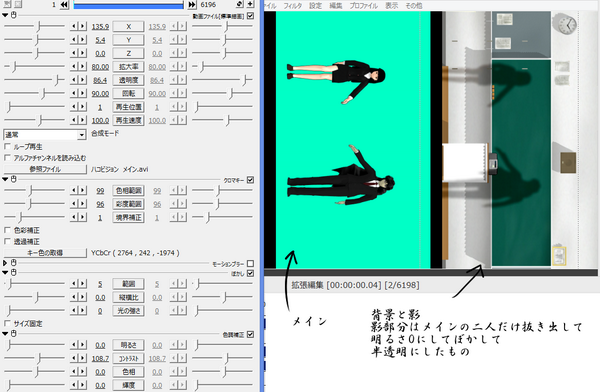Open the プロファイル menu
The image size is (600, 392).
pyautogui.click(x=364, y=5)
